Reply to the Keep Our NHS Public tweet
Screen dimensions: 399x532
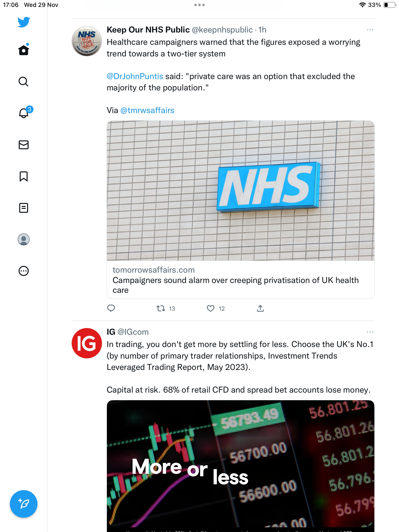(111, 308)
